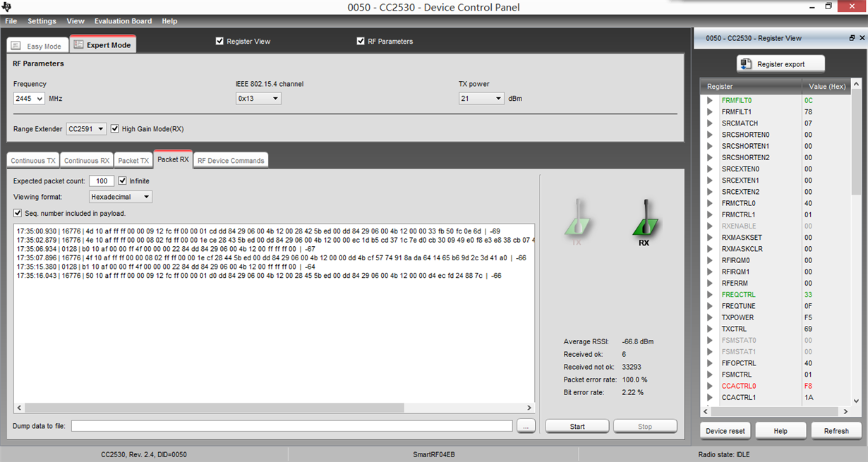Image resolution: width=868 pixels, height=462 pixels.
Task: Click the packet log row timestamped 17:35:00.930
Action: coord(258,231)
